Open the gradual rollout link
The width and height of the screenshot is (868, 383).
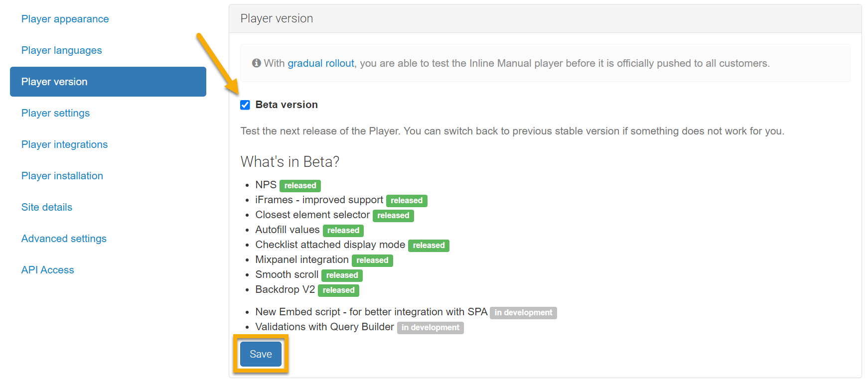(x=321, y=63)
